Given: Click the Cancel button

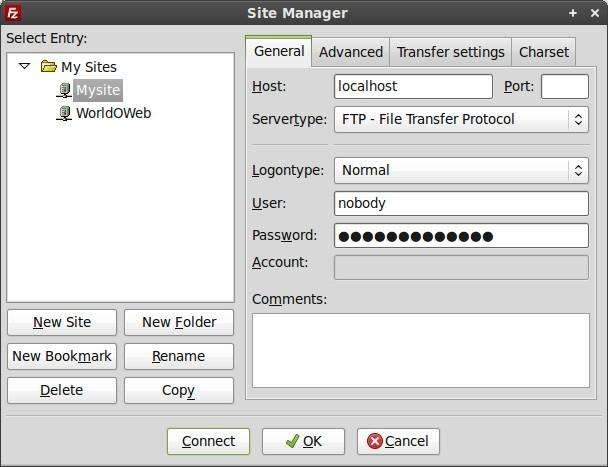Looking at the screenshot, I should click(x=398, y=441).
